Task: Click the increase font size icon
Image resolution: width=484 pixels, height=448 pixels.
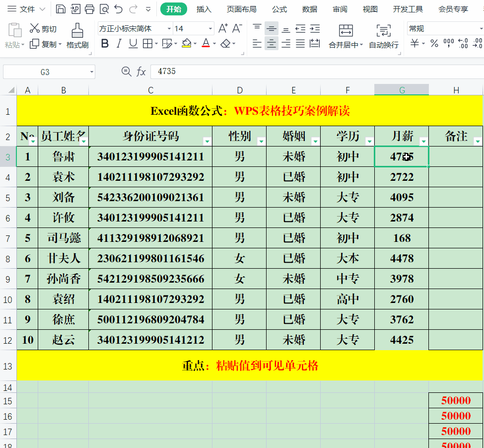Action: [x=223, y=28]
